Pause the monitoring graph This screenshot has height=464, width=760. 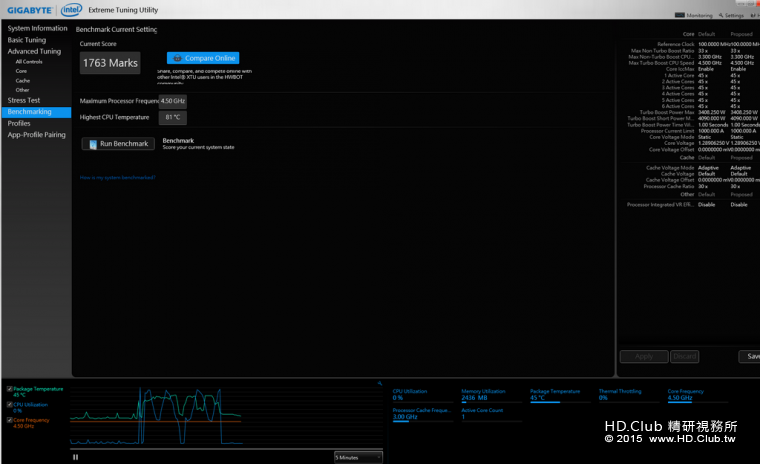76,457
